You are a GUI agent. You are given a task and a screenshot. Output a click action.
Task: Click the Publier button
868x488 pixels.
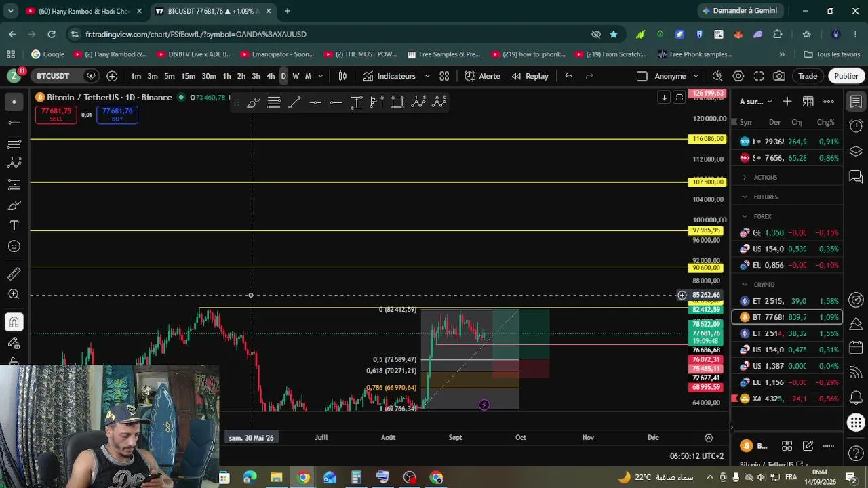(x=846, y=76)
